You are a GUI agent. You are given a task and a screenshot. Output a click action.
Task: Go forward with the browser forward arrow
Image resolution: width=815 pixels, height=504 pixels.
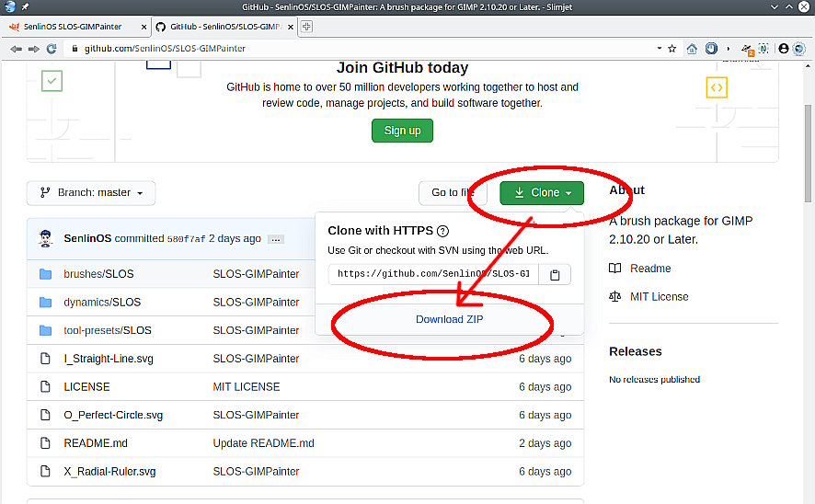(34, 49)
